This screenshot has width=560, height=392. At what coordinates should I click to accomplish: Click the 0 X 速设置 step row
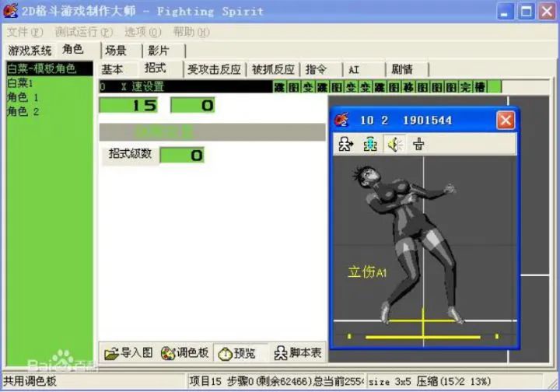(x=186, y=87)
